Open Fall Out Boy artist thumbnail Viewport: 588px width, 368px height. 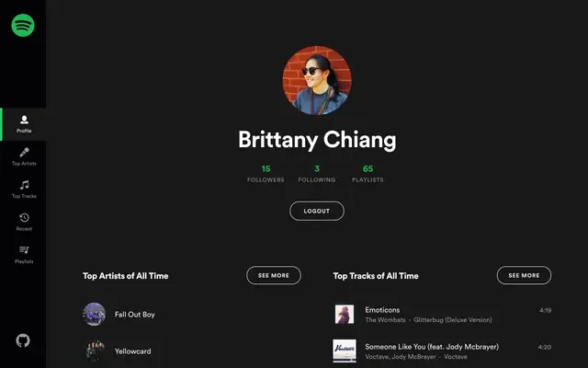(94, 315)
